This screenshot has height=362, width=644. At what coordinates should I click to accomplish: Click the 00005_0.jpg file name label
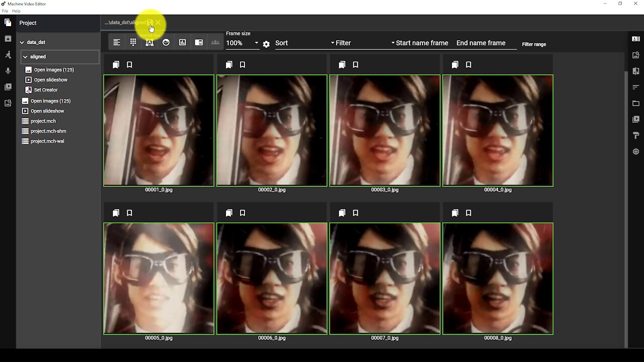point(158,338)
